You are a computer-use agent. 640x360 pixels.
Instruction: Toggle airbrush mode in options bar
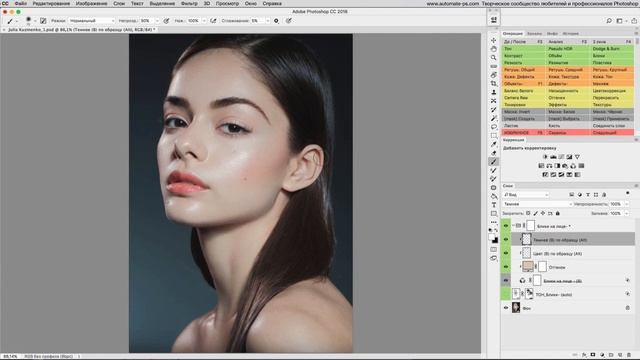213,20
